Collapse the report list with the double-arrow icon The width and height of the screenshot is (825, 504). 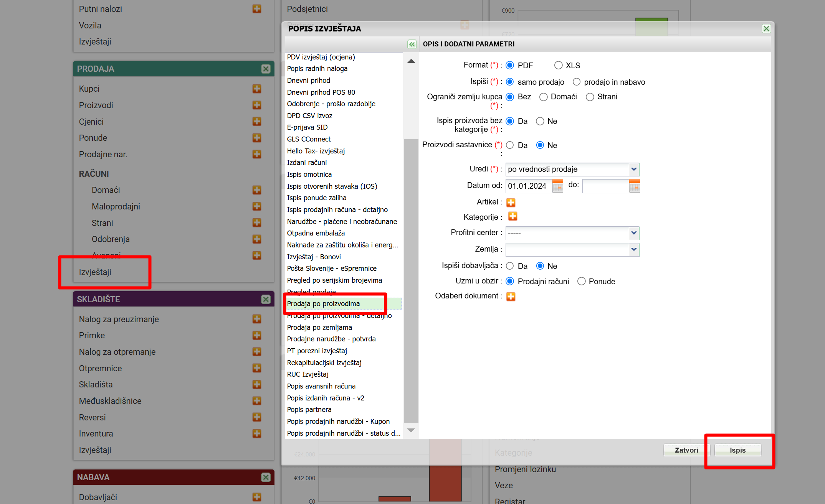coord(412,44)
